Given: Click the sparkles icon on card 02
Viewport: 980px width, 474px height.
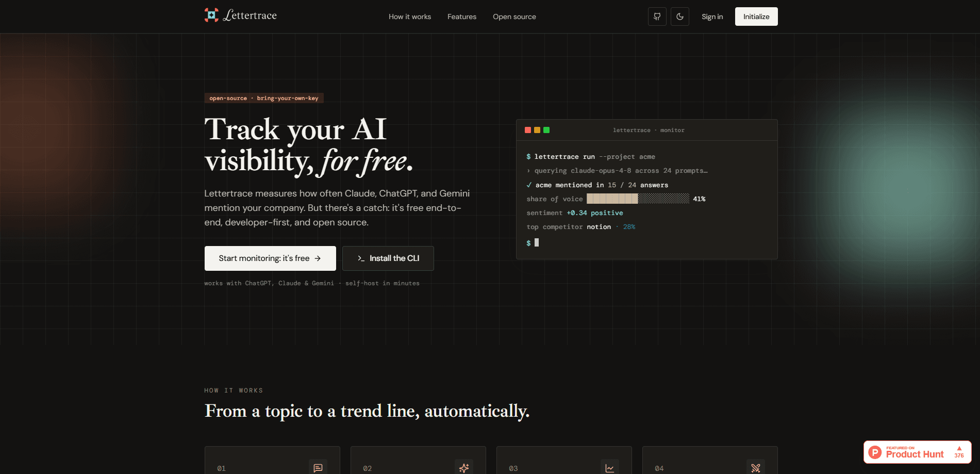Looking at the screenshot, I should tap(464, 468).
